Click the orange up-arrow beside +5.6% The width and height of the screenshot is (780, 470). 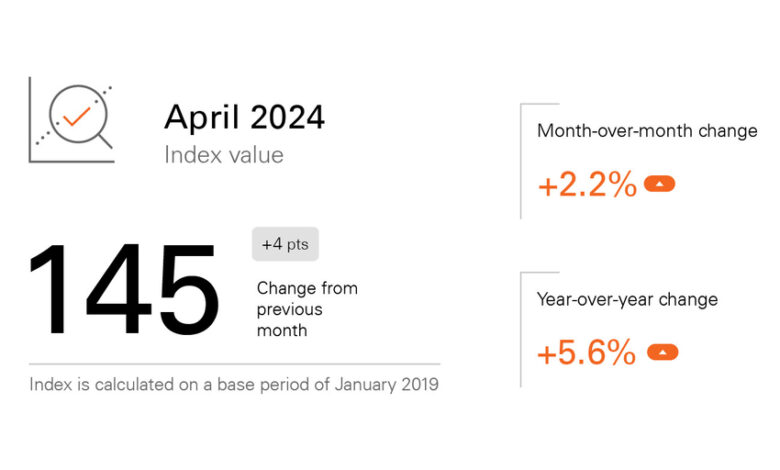point(662,352)
